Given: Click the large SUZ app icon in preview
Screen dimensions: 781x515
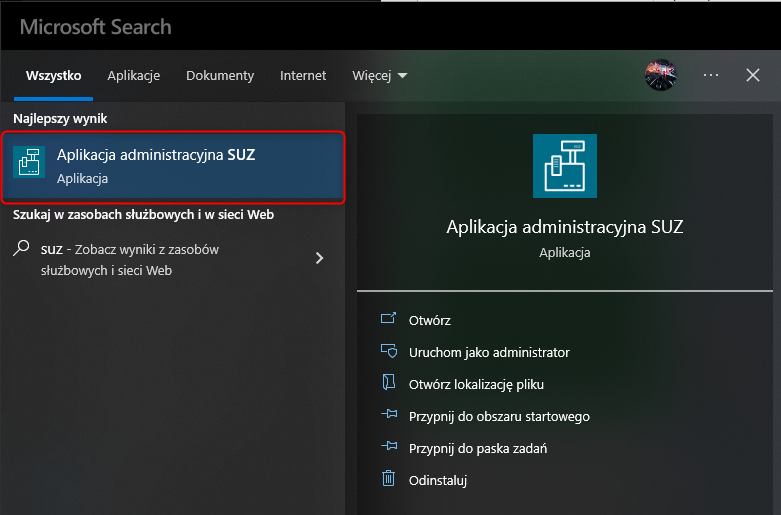Looking at the screenshot, I should 565,166.
